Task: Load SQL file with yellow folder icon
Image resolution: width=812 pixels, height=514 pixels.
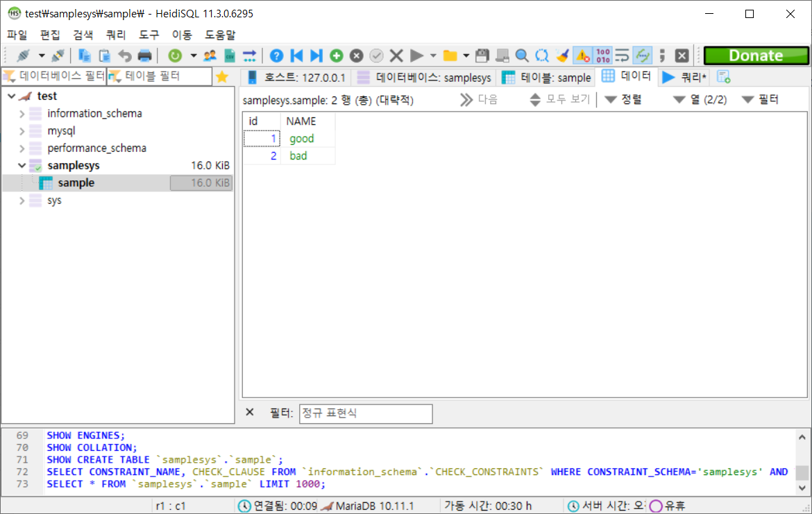Action: coord(450,55)
